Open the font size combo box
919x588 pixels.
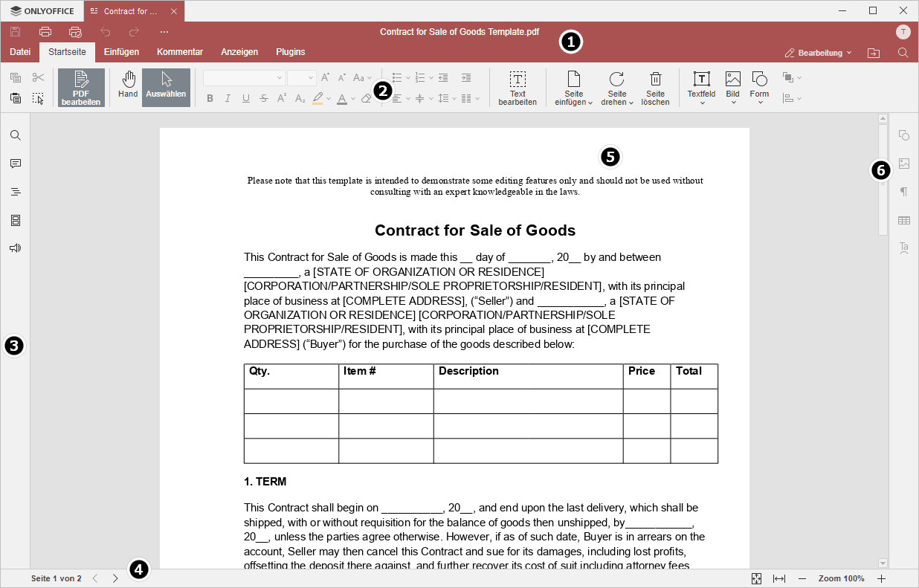[x=302, y=77]
